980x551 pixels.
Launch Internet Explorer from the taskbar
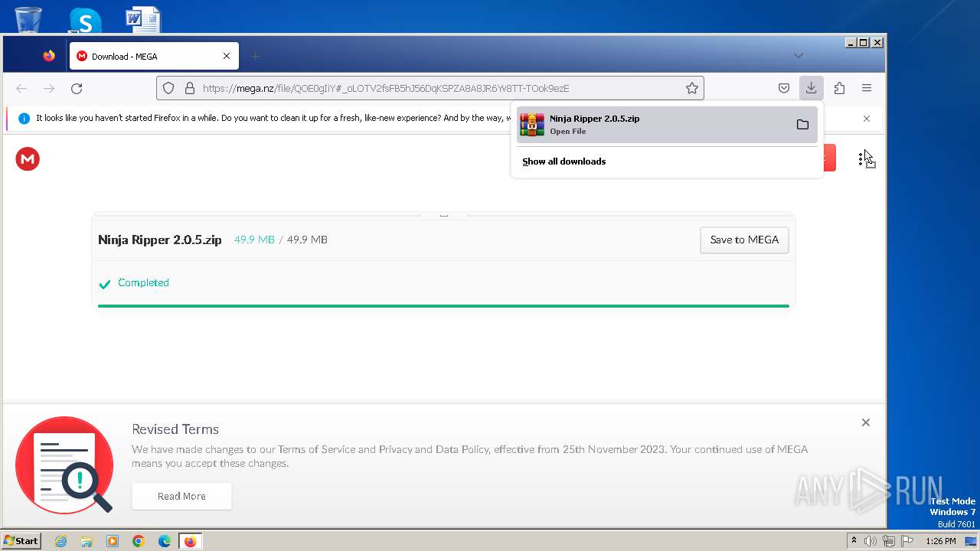coord(60,541)
